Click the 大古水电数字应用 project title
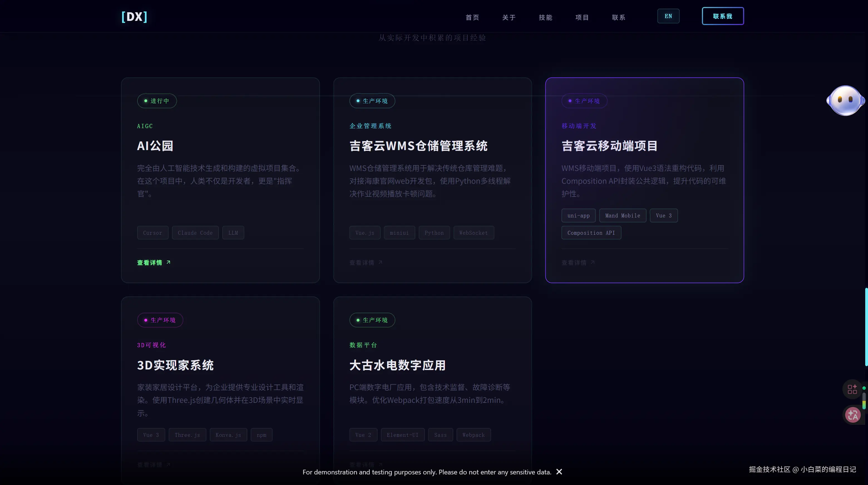 (397, 365)
